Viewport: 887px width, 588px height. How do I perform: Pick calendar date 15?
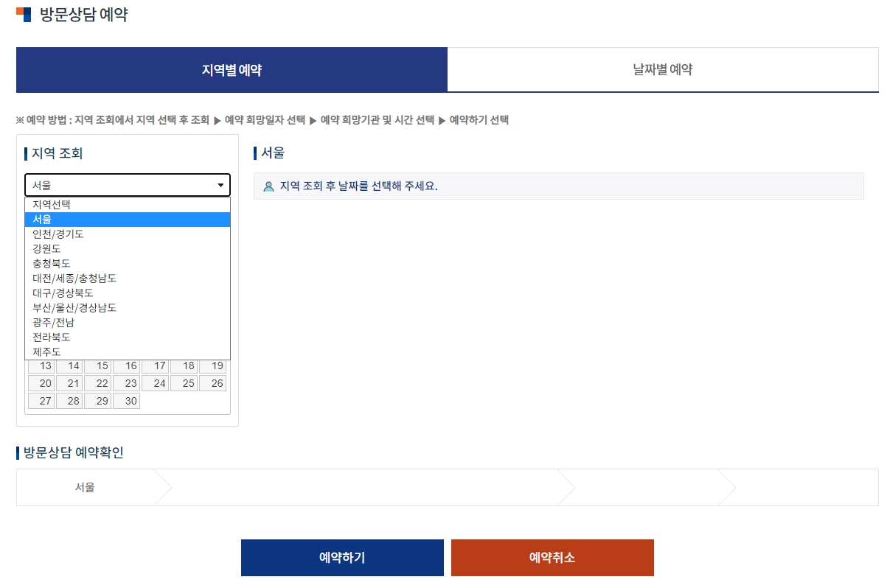[98, 366]
